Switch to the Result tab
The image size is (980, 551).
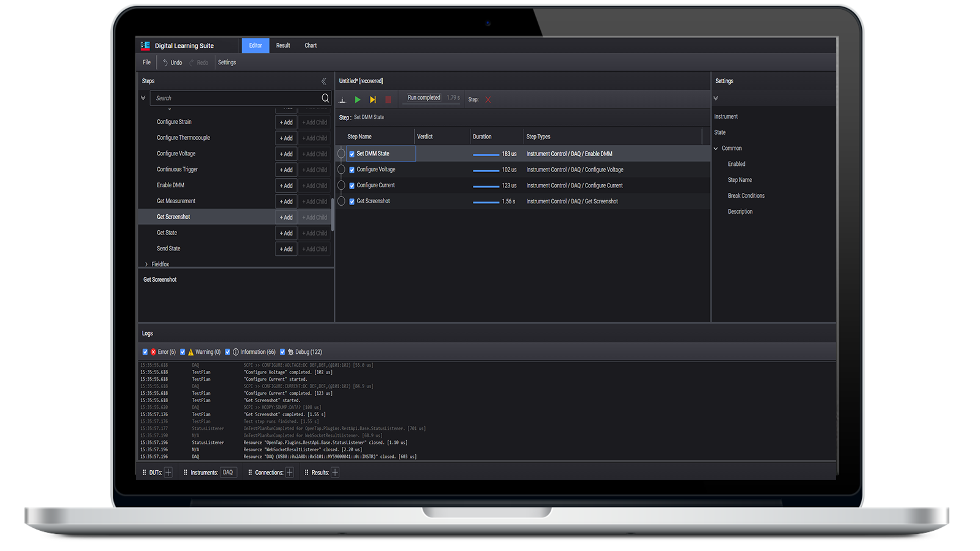tap(283, 45)
